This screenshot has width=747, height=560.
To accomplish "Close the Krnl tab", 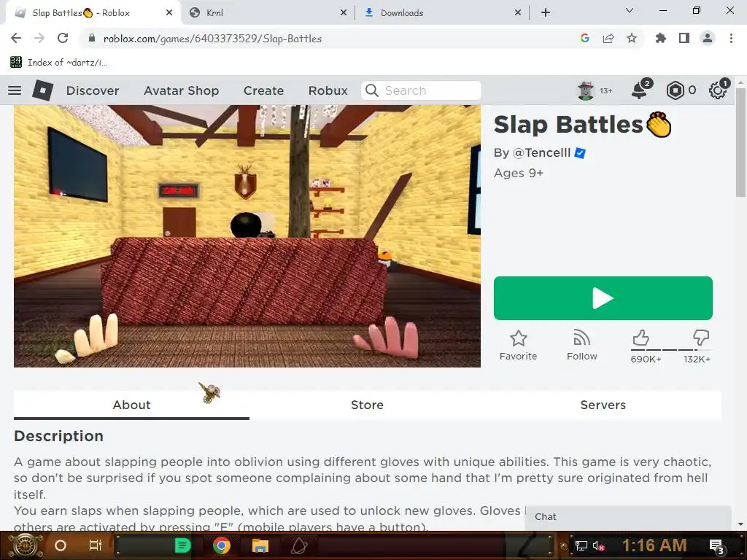I will [x=344, y=13].
